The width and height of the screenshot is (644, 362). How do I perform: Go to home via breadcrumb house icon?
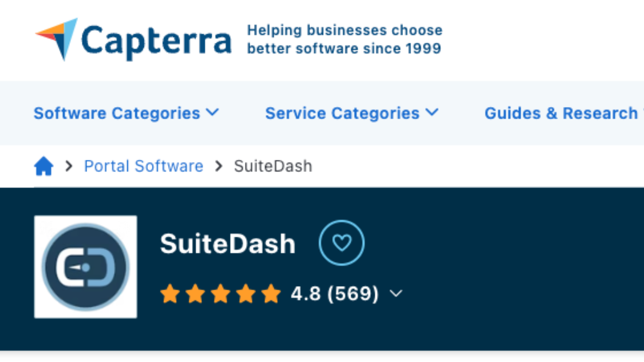coord(44,166)
